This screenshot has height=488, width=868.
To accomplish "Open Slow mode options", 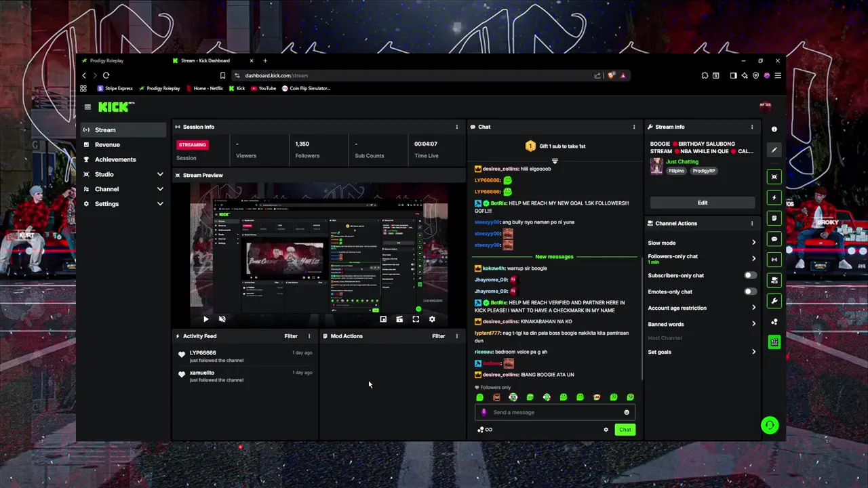I will pyautogui.click(x=702, y=243).
